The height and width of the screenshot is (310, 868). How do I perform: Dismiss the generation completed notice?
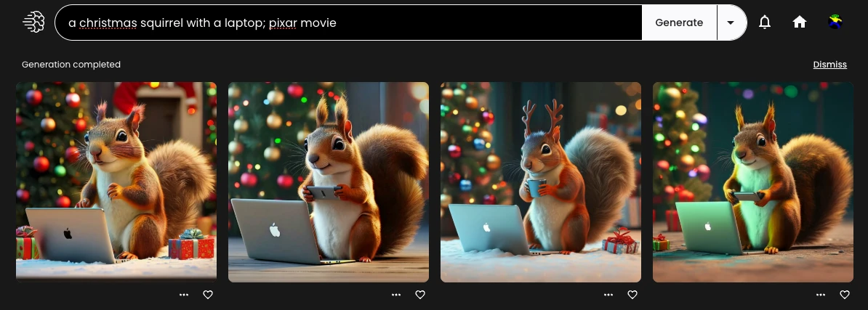829,65
